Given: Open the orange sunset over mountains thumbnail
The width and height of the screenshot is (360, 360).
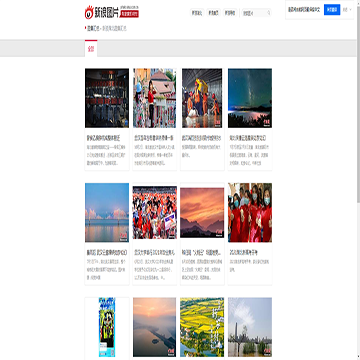Looking at the screenshot, I should (x=202, y=212).
